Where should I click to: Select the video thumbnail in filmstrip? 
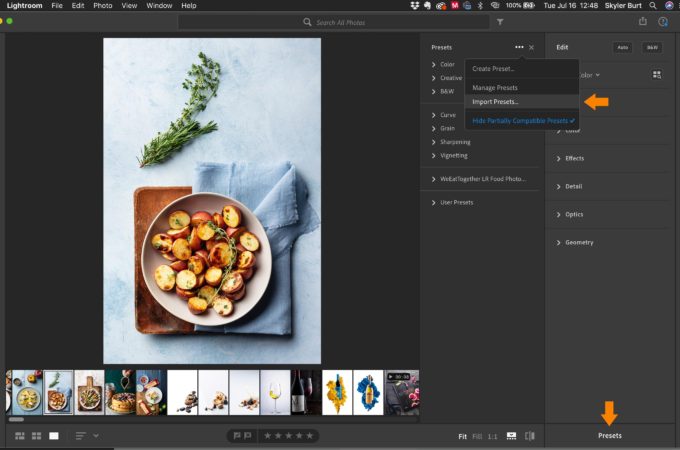click(402, 392)
